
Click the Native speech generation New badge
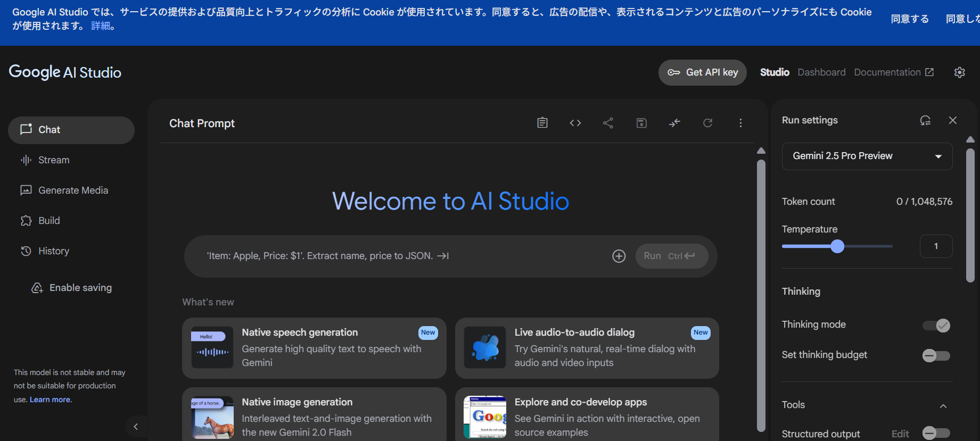pyautogui.click(x=428, y=332)
